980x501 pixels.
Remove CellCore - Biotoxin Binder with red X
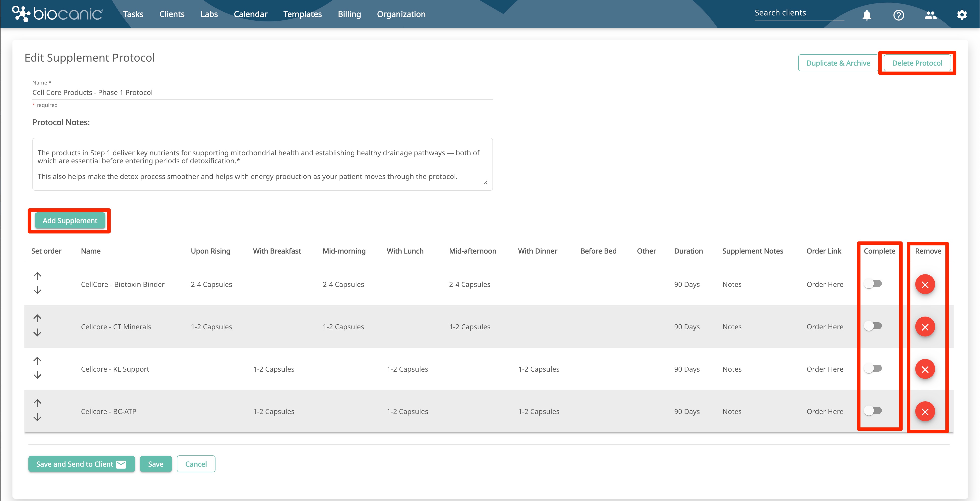pyautogui.click(x=925, y=284)
